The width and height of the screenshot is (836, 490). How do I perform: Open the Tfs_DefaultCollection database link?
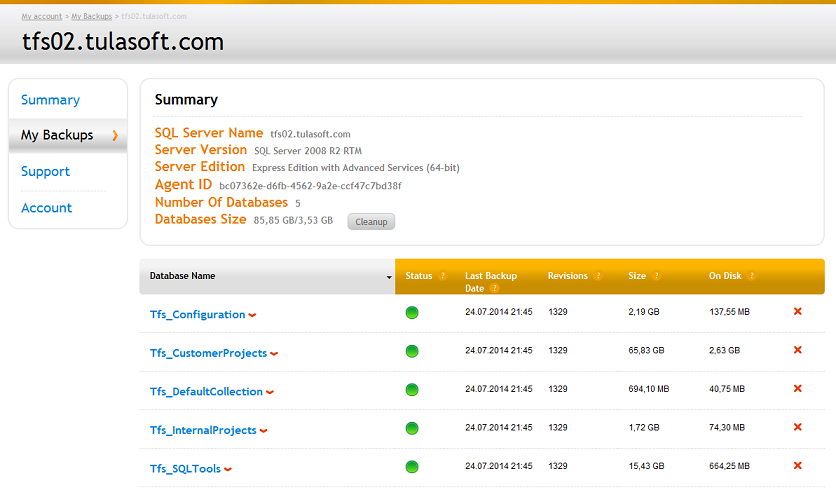(206, 391)
